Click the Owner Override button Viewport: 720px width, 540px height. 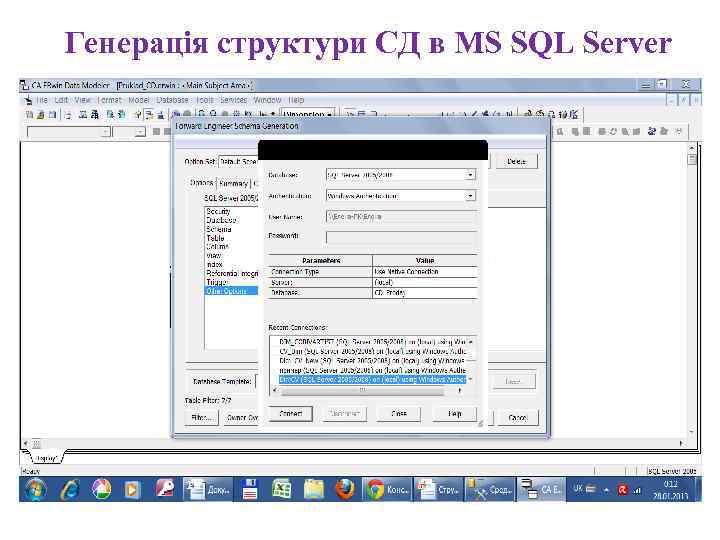point(240,418)
